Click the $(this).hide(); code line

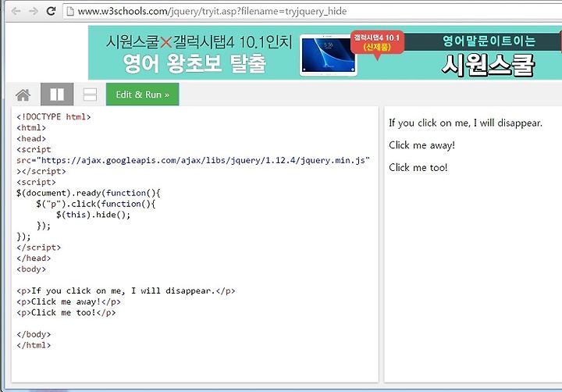(93, 215)
